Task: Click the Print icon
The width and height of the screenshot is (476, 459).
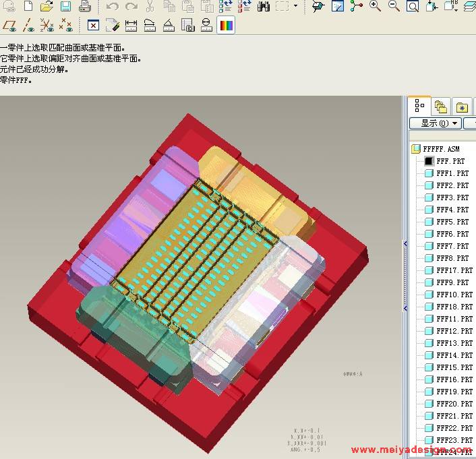Action: [84, 7]
